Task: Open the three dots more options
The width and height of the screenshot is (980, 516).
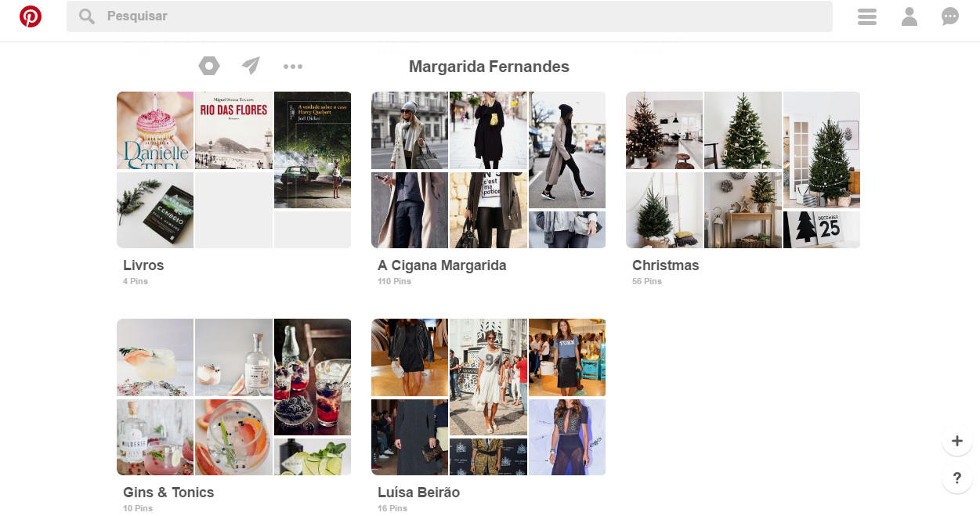Action: 293,67
